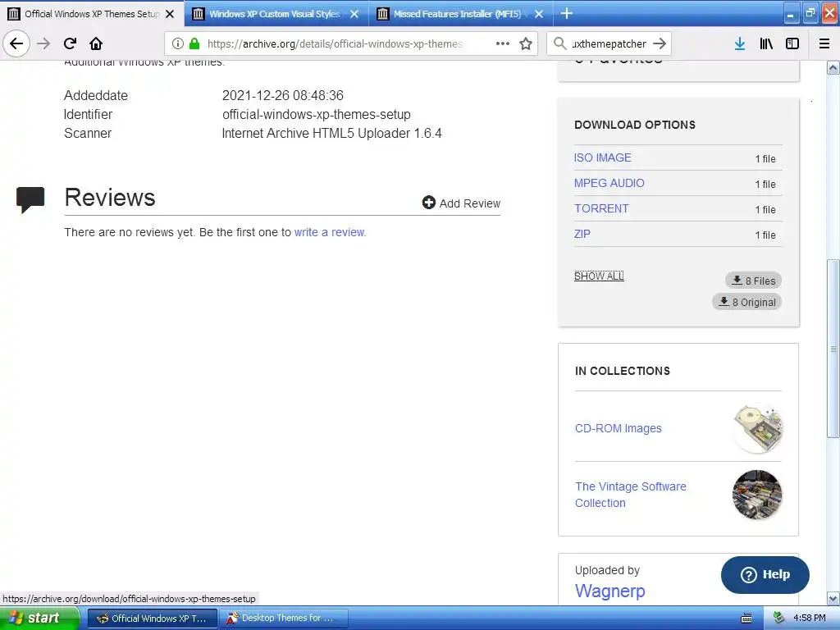Toggle the sidebar view icon
The height and width of the screenshot is (630, 840).
tap(792, 43)
